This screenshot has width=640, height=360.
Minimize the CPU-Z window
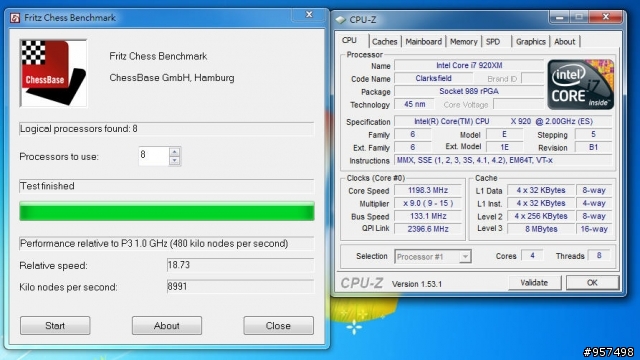pos(559,18)
